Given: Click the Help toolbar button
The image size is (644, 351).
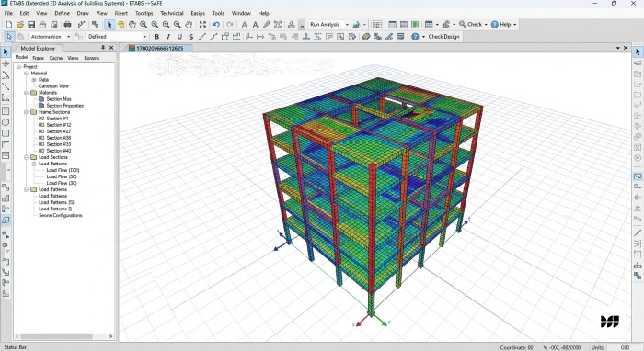Looking at the screenshot, I should (500, 25).
